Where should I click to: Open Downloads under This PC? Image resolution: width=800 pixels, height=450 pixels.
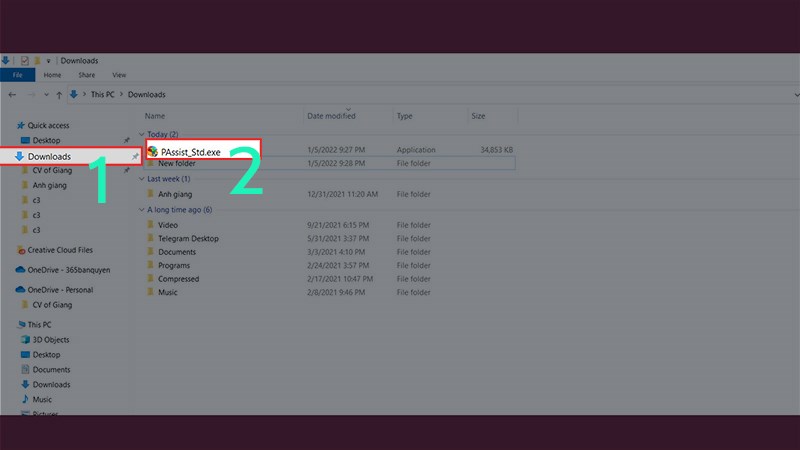coord(52,385)
